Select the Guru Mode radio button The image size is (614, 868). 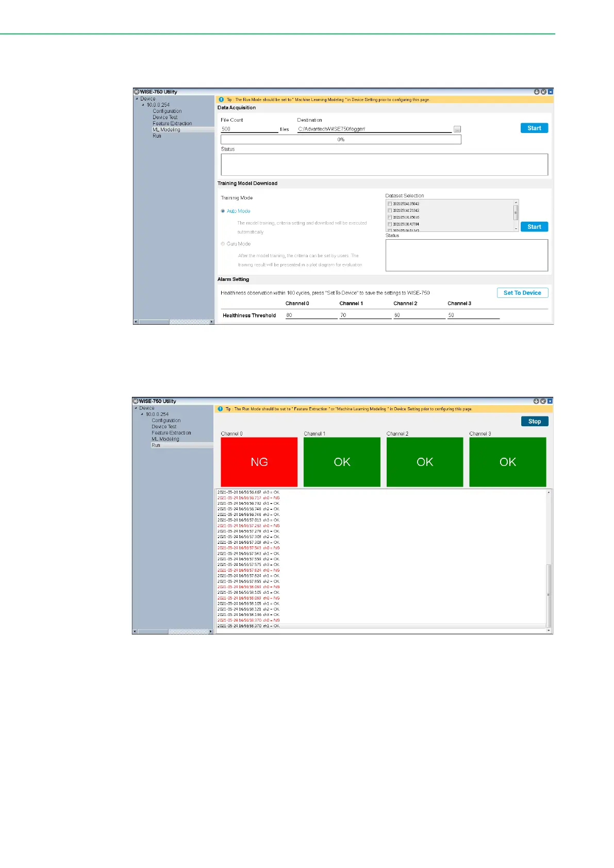click(223, 244)
